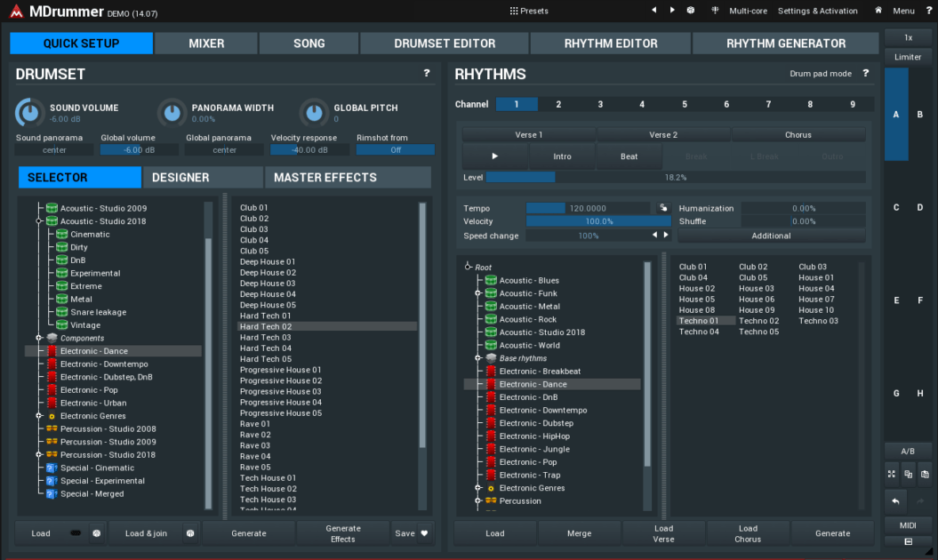The width and height of the screenshot is (938, 560).
Task: Expand the Components drumset node
Action: tap(39, 338)
